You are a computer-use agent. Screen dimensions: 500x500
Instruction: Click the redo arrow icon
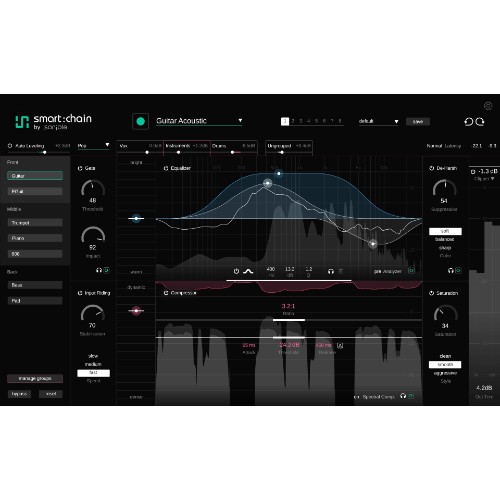[x=480, y=122]
